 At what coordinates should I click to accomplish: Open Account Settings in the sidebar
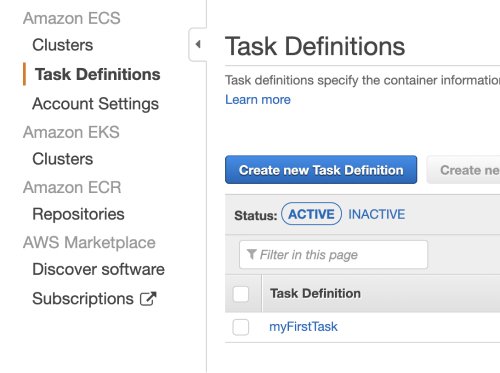(x=95, y=104)
